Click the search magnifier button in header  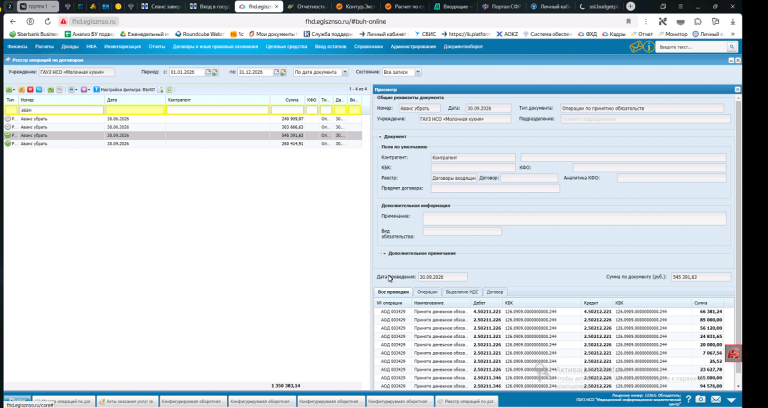732,47
